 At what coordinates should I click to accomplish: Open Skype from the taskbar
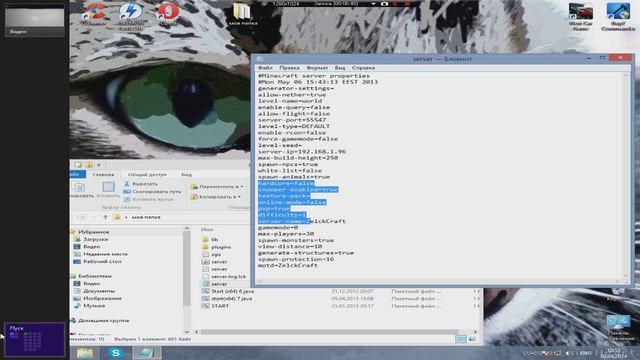coord(116,353)
